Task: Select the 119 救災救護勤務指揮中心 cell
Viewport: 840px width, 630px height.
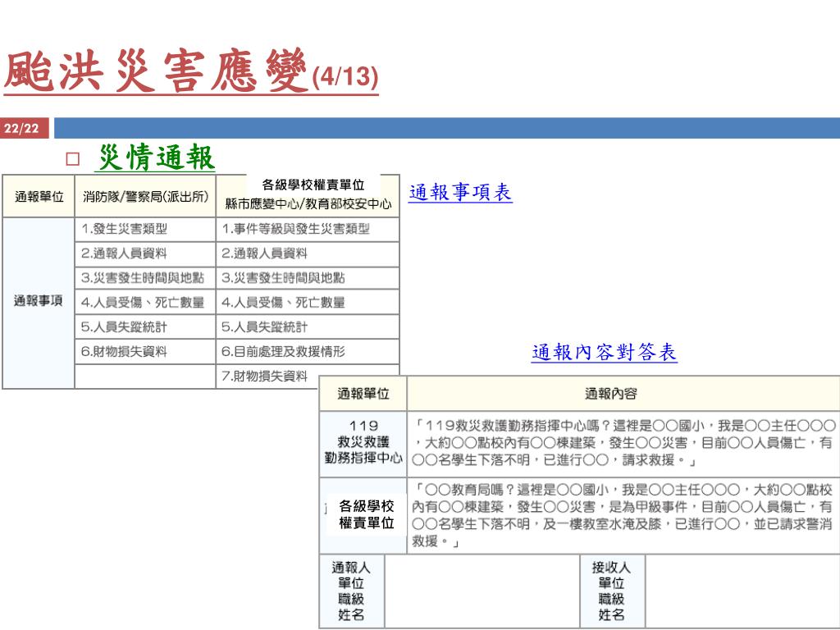Action: [363, 442]
